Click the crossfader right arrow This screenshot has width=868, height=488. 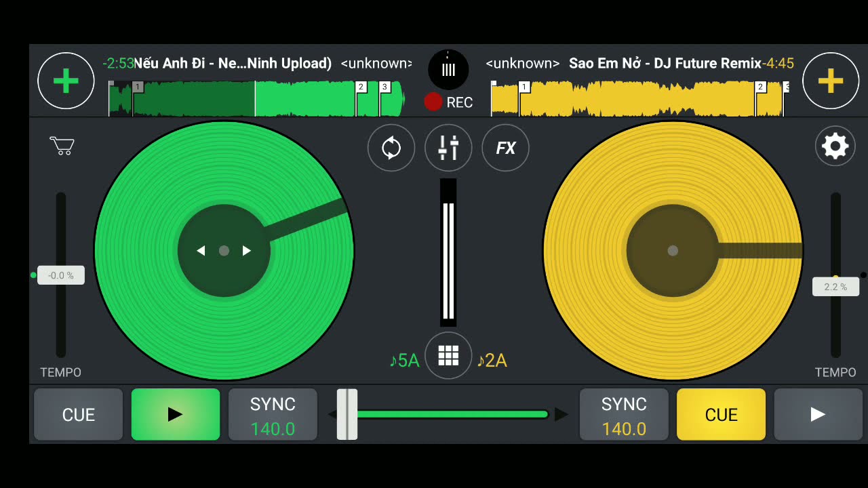pos(561,414)
